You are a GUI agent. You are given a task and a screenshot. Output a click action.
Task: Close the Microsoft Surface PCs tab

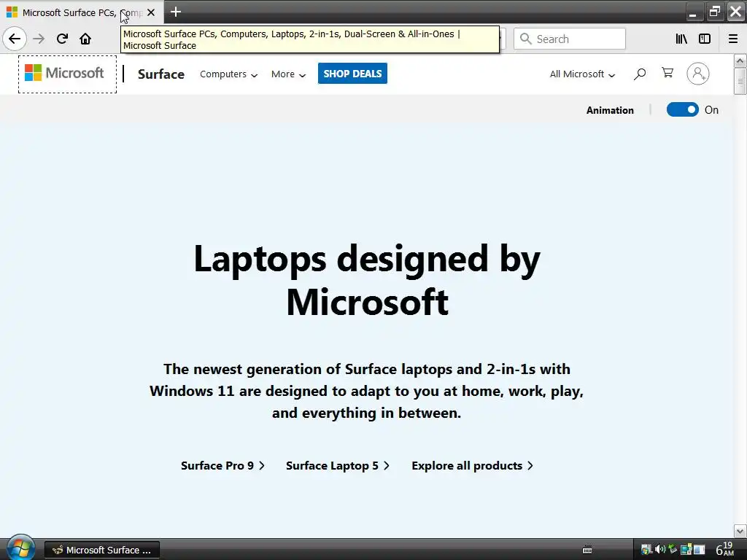151,12
